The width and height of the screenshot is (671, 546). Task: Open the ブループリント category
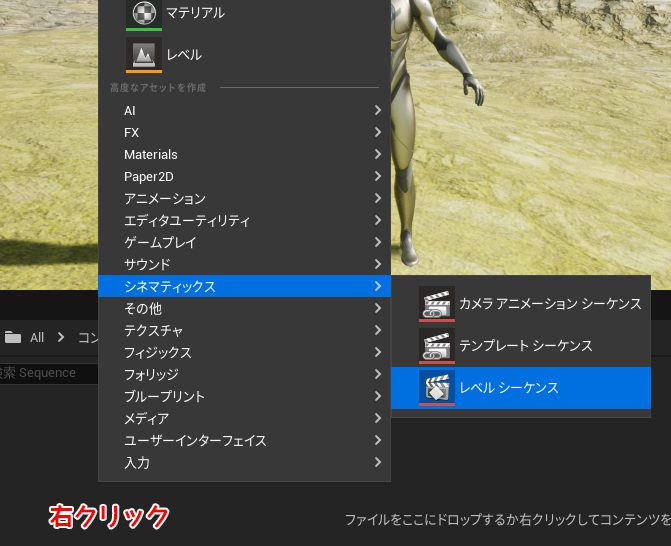tap(165, 396)
